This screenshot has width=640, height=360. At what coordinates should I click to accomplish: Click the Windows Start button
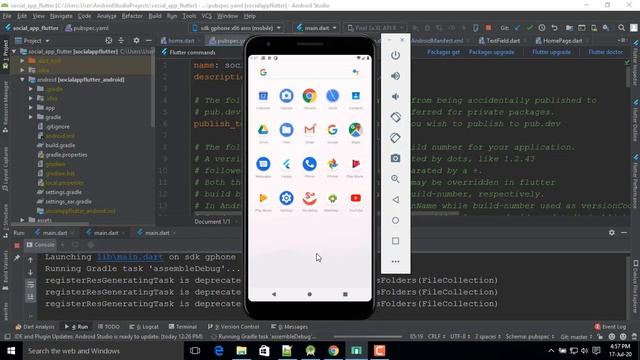coord(11,351)
